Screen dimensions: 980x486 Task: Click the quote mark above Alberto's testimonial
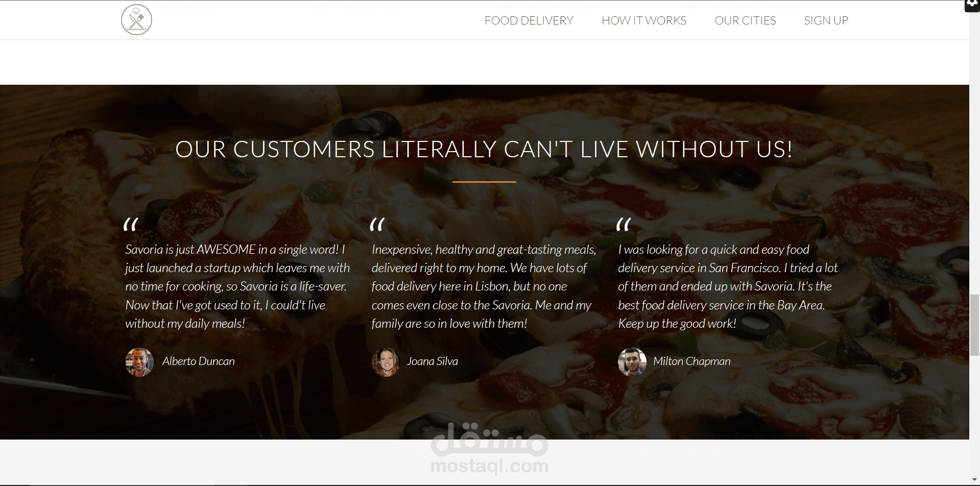(131, 225)
